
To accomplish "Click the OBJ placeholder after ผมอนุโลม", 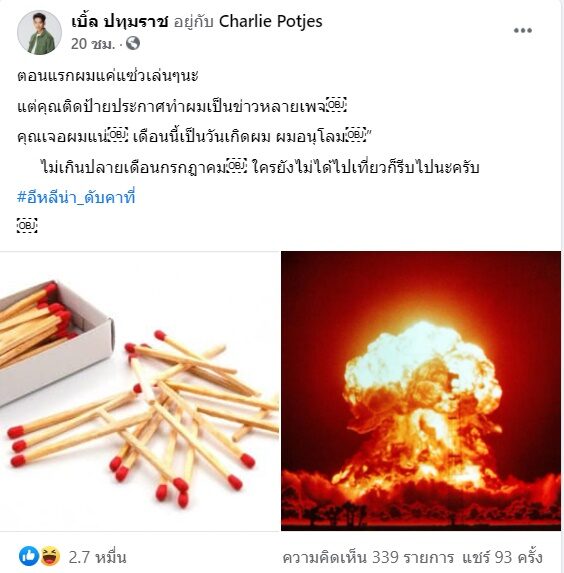I will pos(356,136).
